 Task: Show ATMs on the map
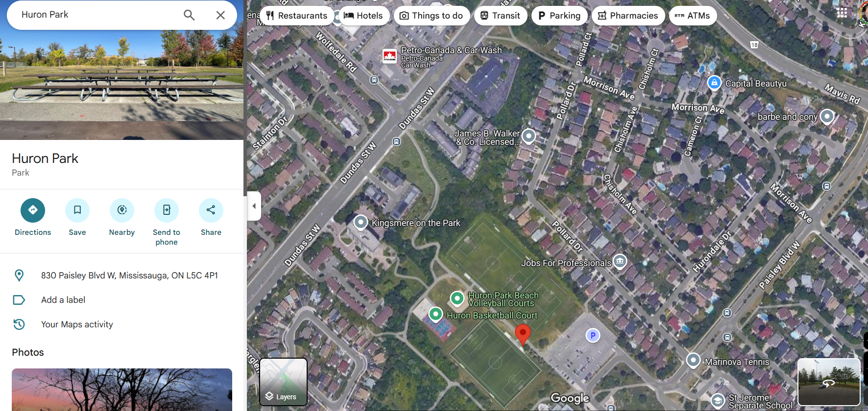click(693, 16)
